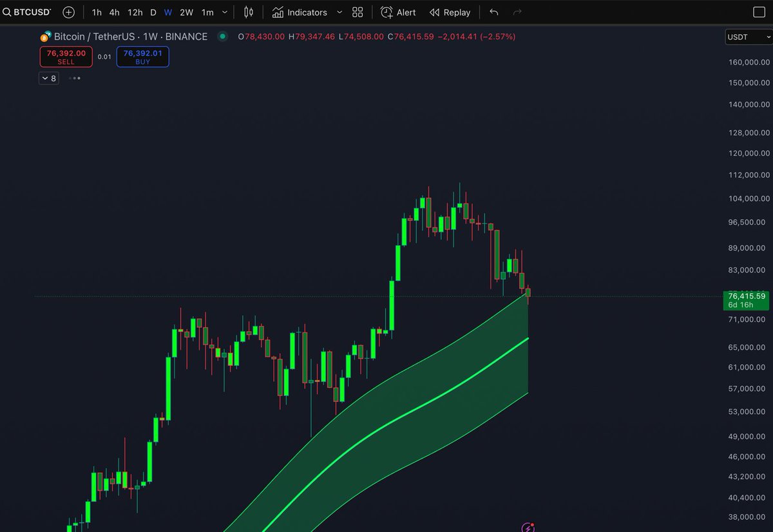
Task: Create an Alert
Action: (398, 12)
